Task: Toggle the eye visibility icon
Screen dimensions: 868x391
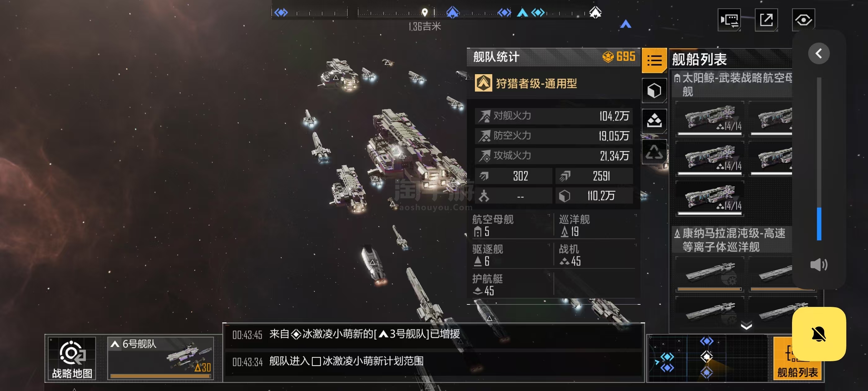Action: (x=803, y=20)
